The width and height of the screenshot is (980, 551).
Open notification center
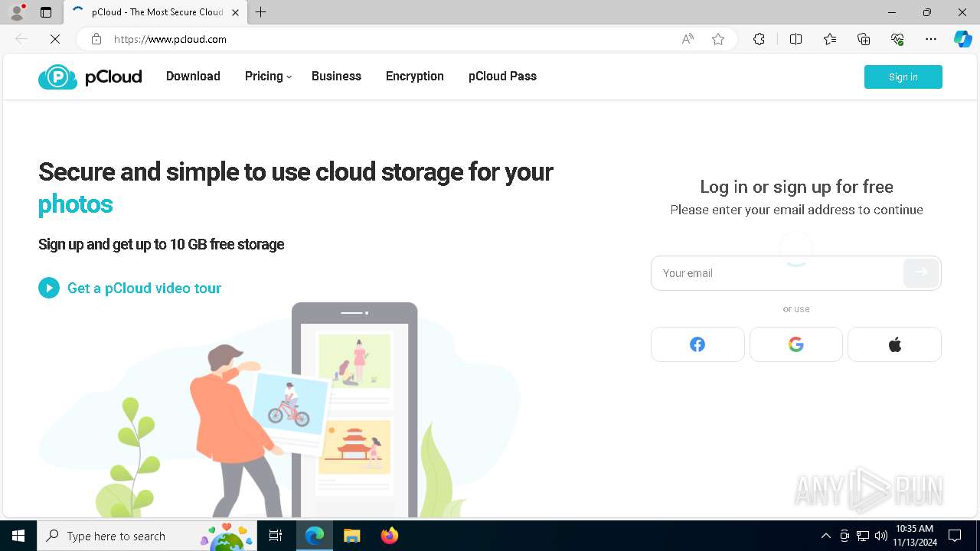(955, 536)
